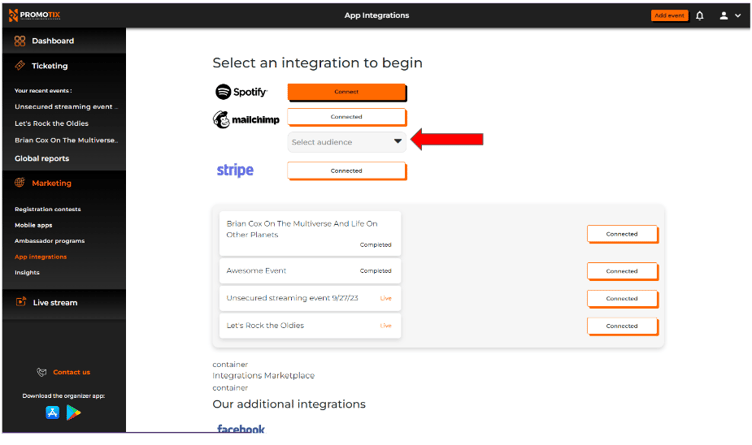752x445 pixels.
Task: Click the Select audience dropdown arrow
Action: coord(398,141)
